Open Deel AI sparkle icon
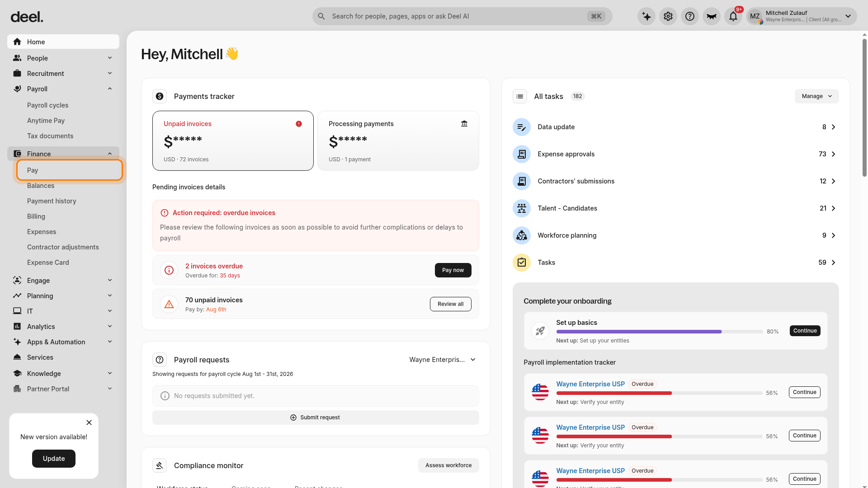The width and height of the screenshot is (868, 488). (x=646, y=16)
